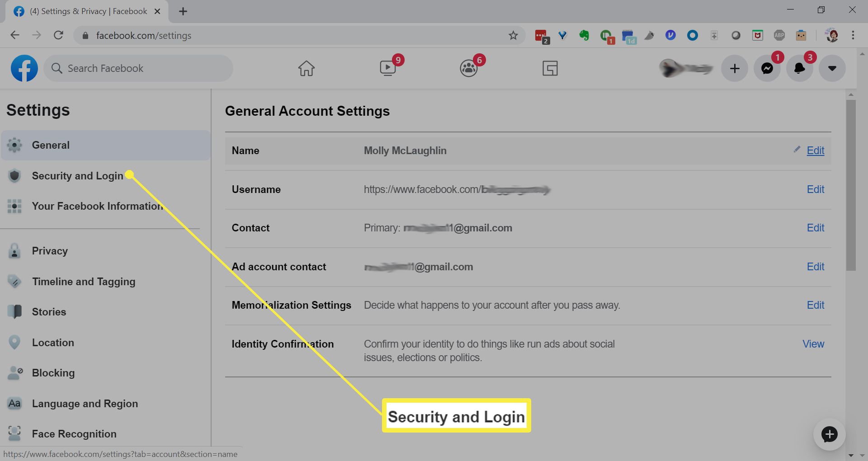Open the Notifications bell

[800, 68]
